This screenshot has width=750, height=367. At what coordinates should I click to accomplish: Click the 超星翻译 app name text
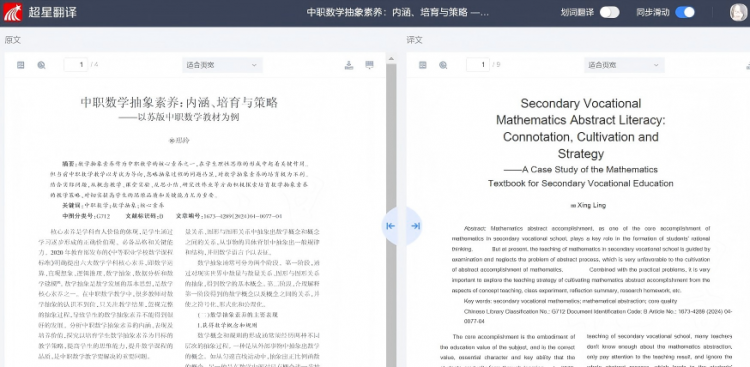[52, 12]
